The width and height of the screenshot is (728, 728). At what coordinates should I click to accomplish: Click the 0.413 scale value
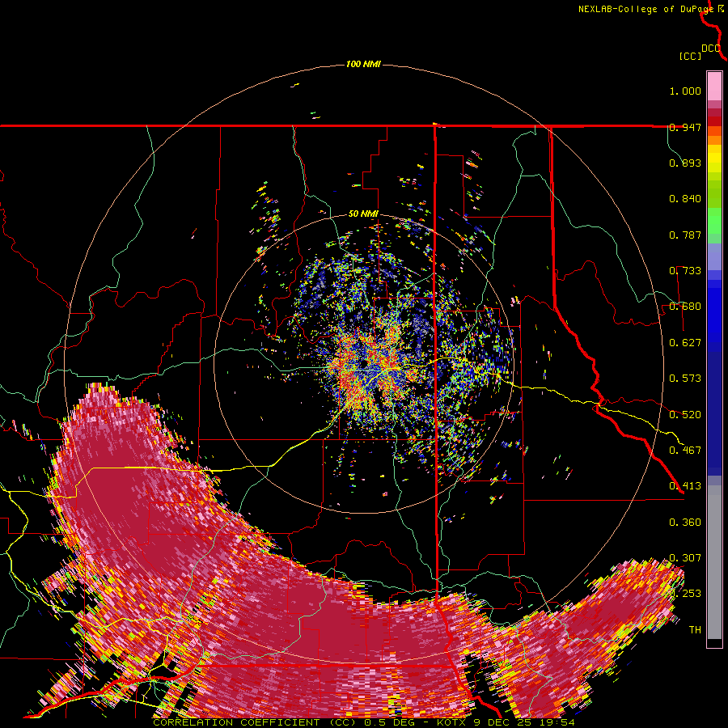click(685, 486)
